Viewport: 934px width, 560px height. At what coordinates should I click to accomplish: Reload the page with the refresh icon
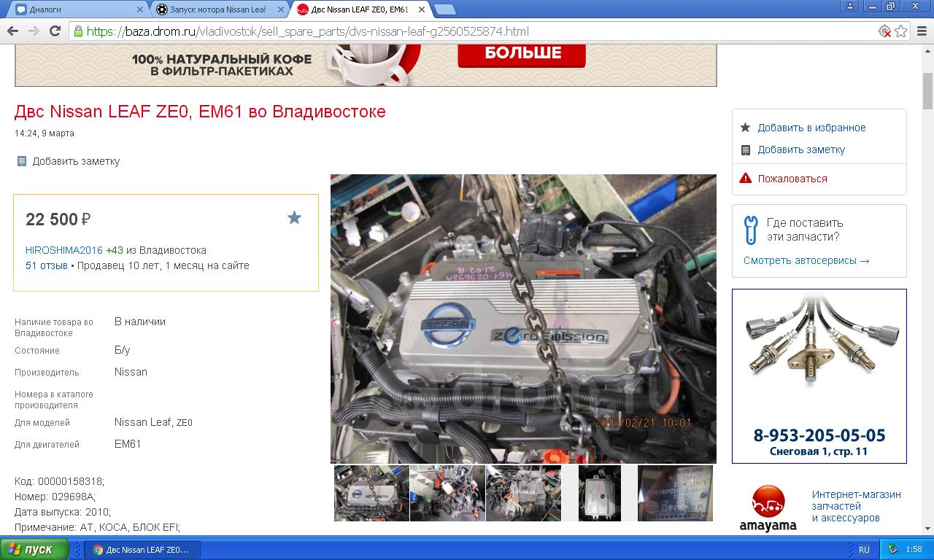[55, 31]
